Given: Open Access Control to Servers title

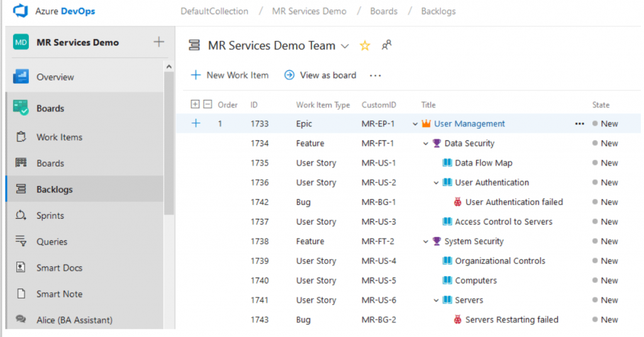Looking at the screenshot, I should tap(504, 222).
